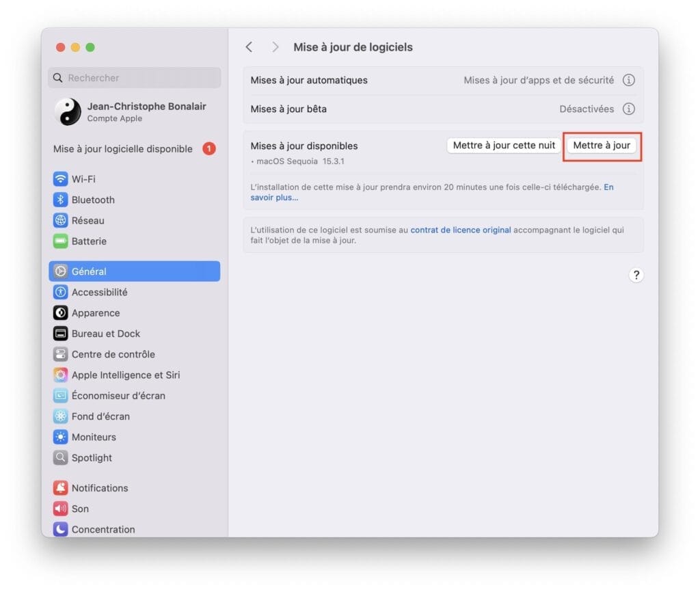Open the contrat de licence original link
The image size is (700, 592).
click(x=460, y=230)
